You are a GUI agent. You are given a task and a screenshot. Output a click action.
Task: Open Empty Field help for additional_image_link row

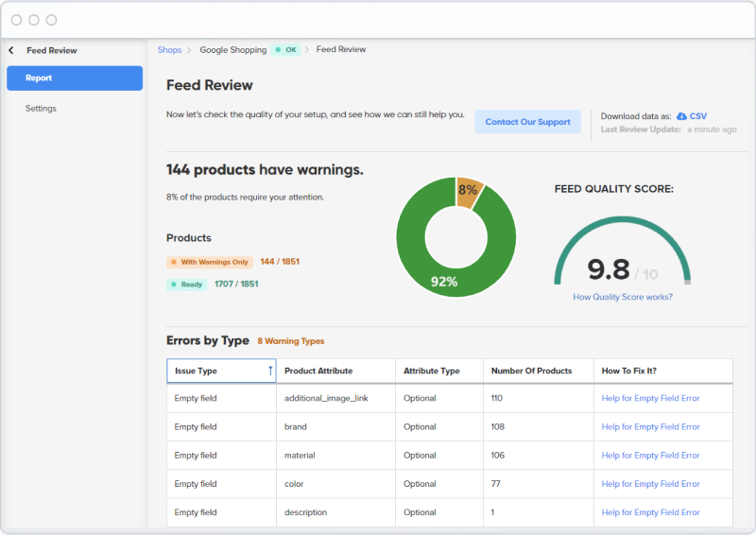(x=650, y=398)
